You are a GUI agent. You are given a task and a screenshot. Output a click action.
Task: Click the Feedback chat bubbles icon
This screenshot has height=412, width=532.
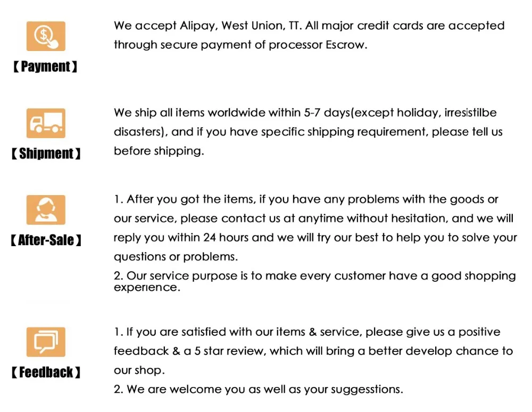[x=46, y=342]
